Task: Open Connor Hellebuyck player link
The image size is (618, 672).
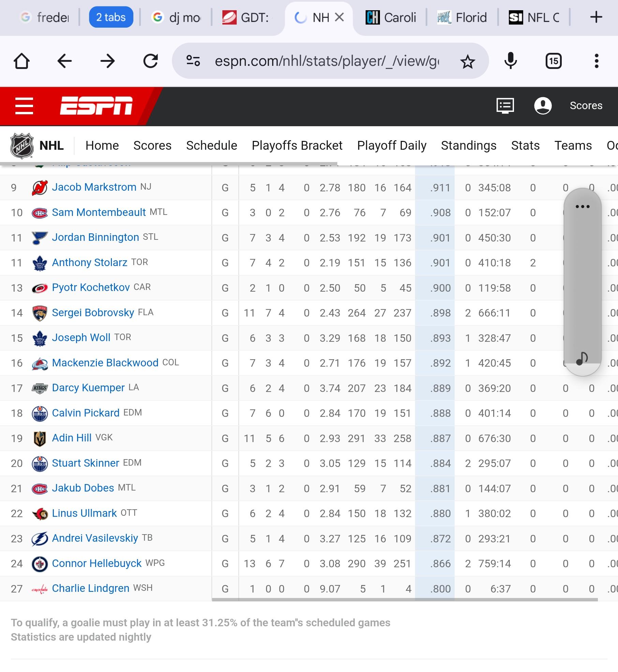Action: click(x=97, y=563)
